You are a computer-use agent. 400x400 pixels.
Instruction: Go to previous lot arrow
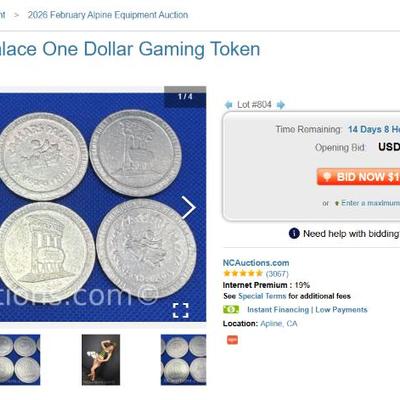[x=228, y=105]
